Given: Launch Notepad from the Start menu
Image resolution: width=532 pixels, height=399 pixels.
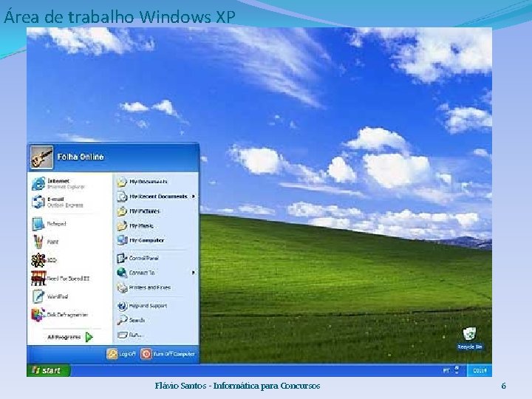Looking at the screenshot, I should (50, 224).
